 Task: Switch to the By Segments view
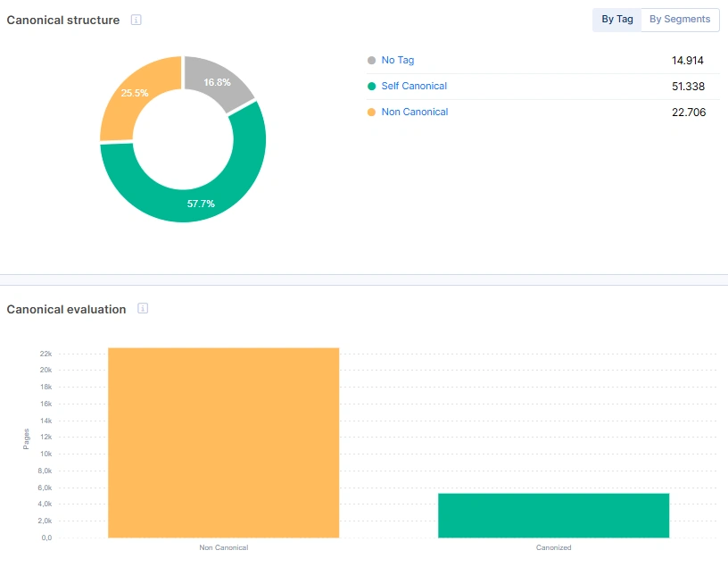(680, 20)
